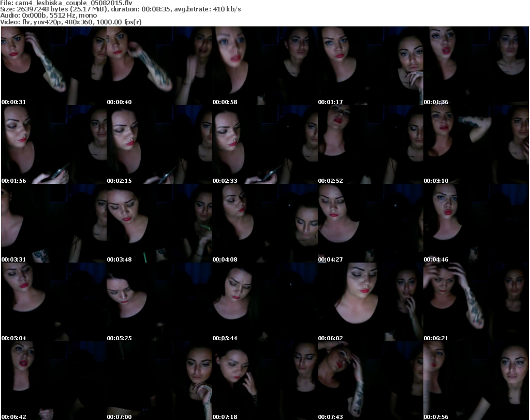Click the frame stamped 00:07:56
Screen dimensions: 530x420
(x=476, y=381)
